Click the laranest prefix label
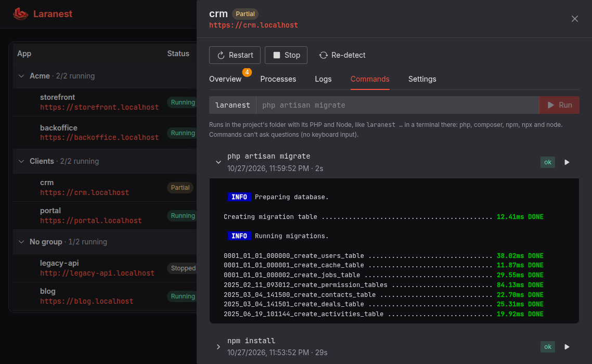Viewport: 592px width, 364px height. click(x=233, y=105)
